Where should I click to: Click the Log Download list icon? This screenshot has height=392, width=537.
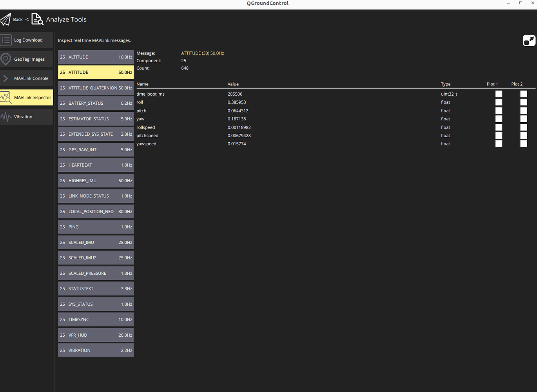click(6, 40)
